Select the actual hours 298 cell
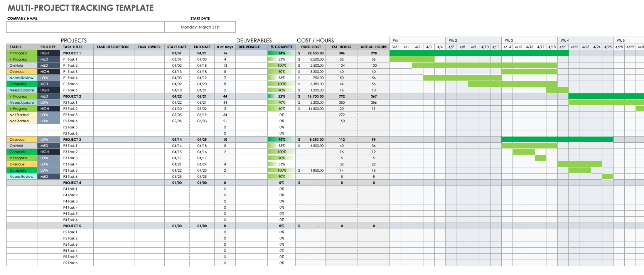644x275 pixels. coord(374,53)
